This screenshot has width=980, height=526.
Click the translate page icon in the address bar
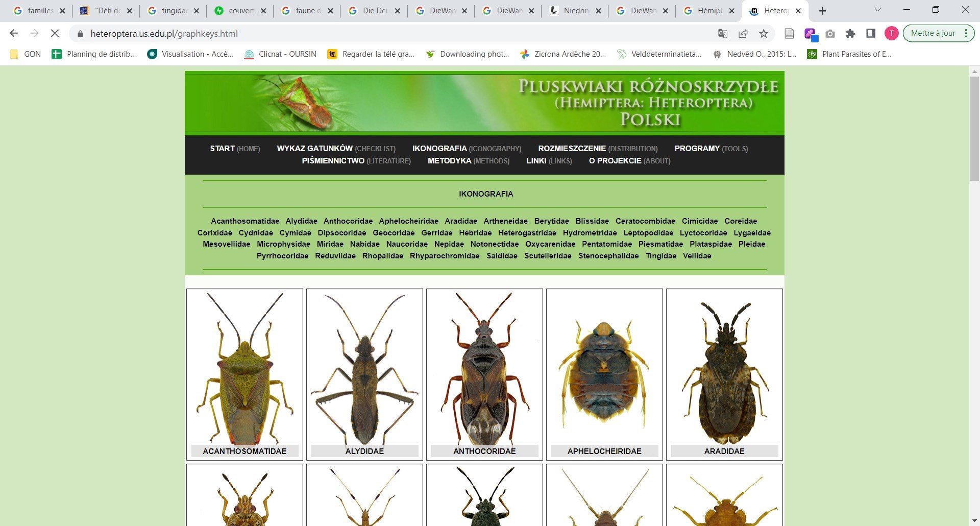point(723,33)
